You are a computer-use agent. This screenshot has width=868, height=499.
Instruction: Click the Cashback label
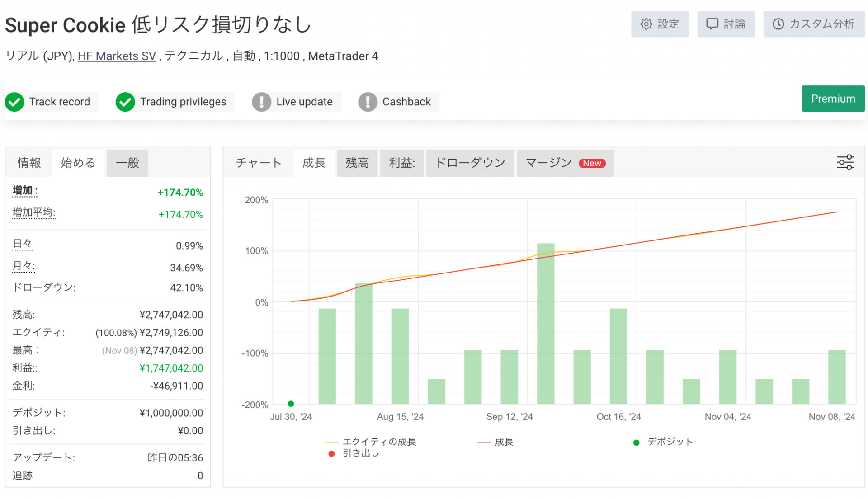point(407,102)
